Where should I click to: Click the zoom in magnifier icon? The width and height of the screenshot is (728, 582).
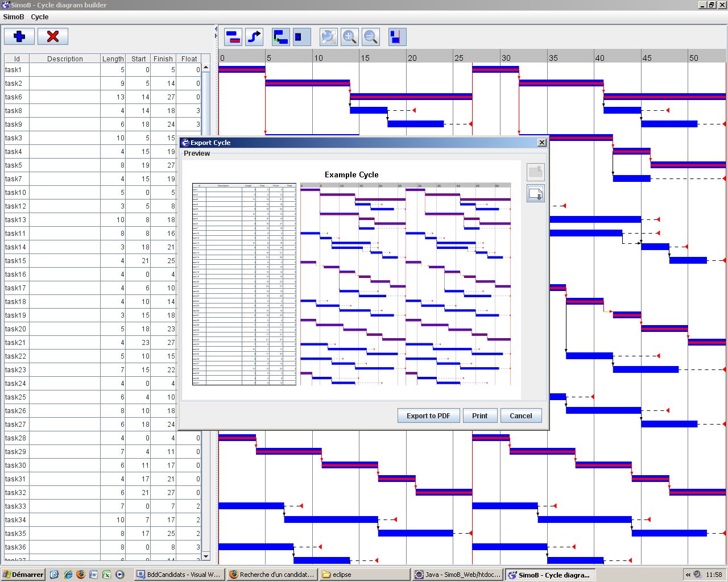tap(350, 38)
